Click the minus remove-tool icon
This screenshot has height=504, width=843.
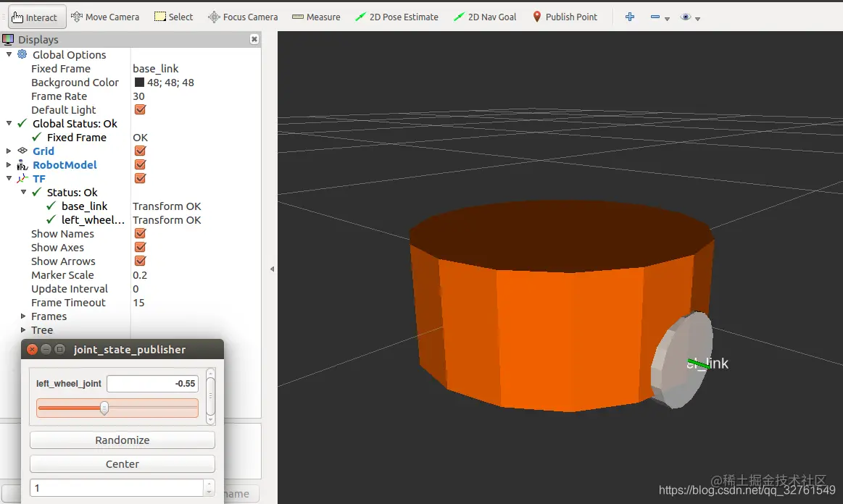[655, 17]
